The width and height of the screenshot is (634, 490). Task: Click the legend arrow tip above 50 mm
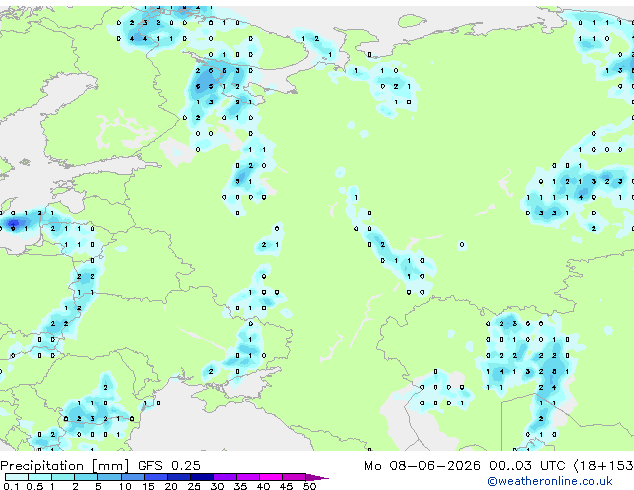(x=317, y=477)
